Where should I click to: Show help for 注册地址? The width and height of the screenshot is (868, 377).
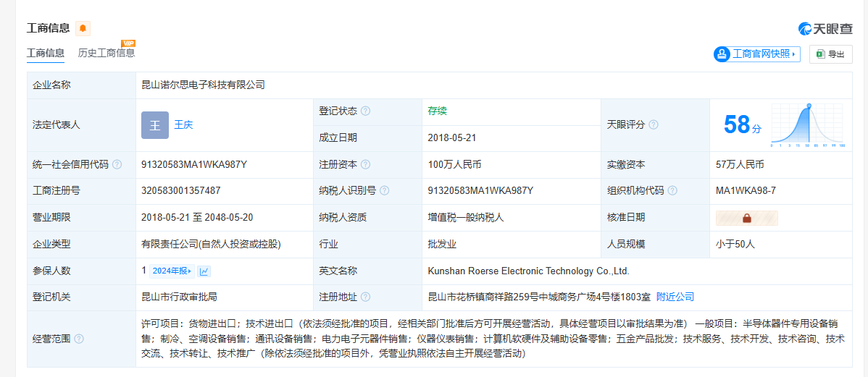pyautogui.click(x=365, y=297)
